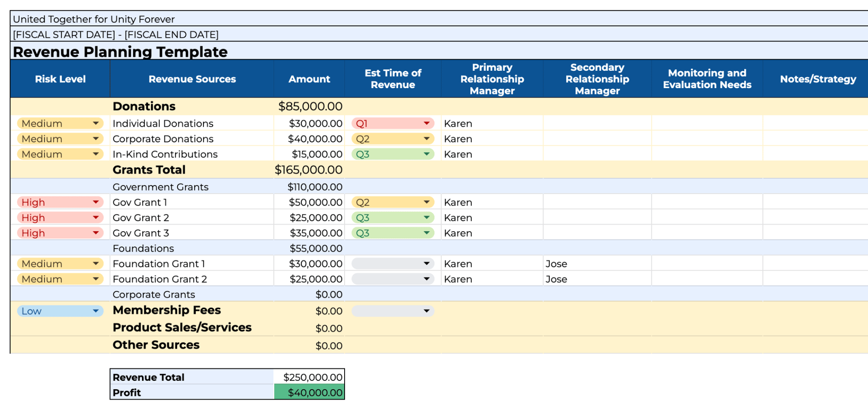Select the Revenue Sources column header
This screenshot has width=868, height=410.
(x=192, y=79)
